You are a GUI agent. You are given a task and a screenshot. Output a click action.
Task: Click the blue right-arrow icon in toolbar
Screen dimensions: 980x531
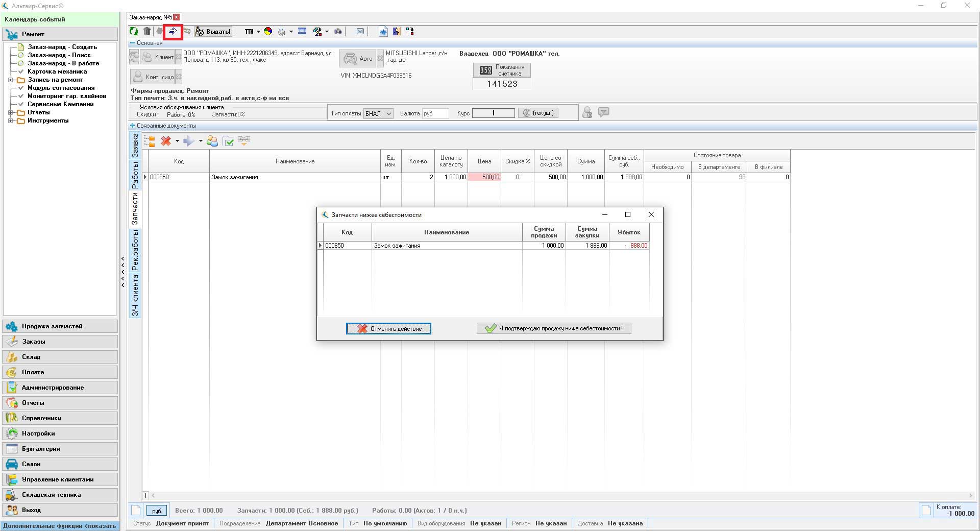tap(173, 32)
